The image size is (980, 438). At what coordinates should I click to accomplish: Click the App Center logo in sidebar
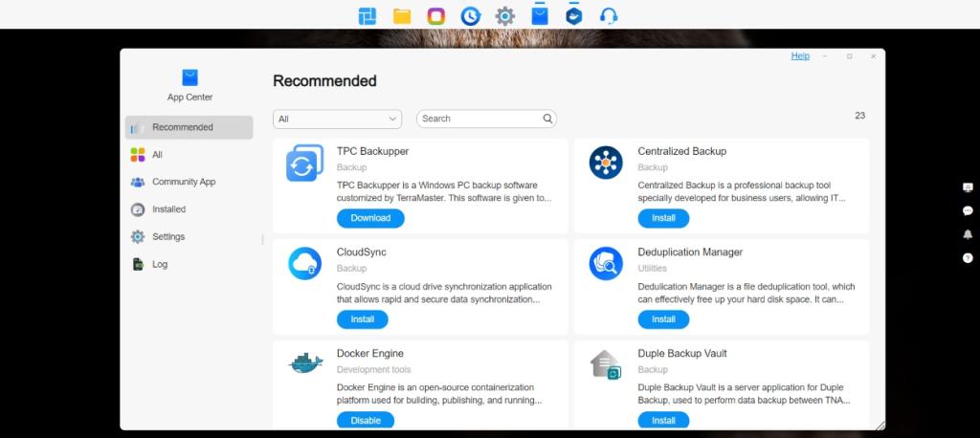click(x=190, y=77)
